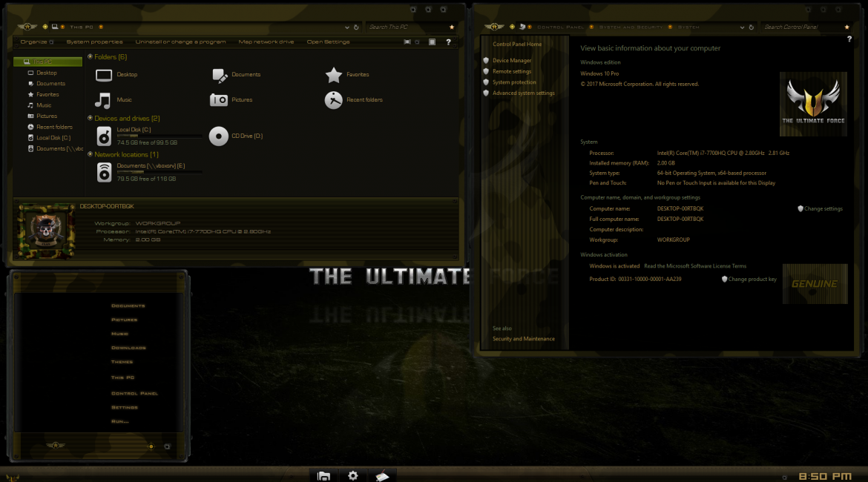The image size is (868, 482).
Task: Click the refresh icon in Control Panel address bar
Action: click(x=752, y=27)
